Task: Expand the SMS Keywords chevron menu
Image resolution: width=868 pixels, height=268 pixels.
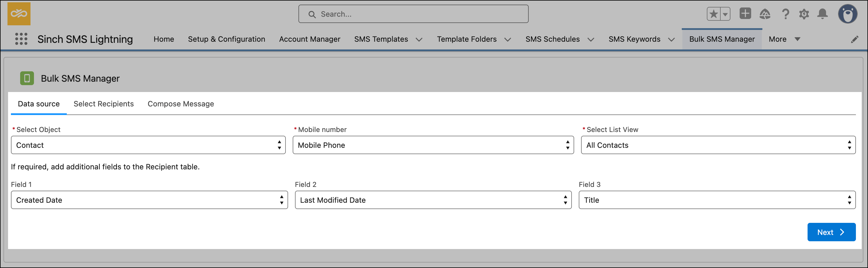Action: coord(671,39)
